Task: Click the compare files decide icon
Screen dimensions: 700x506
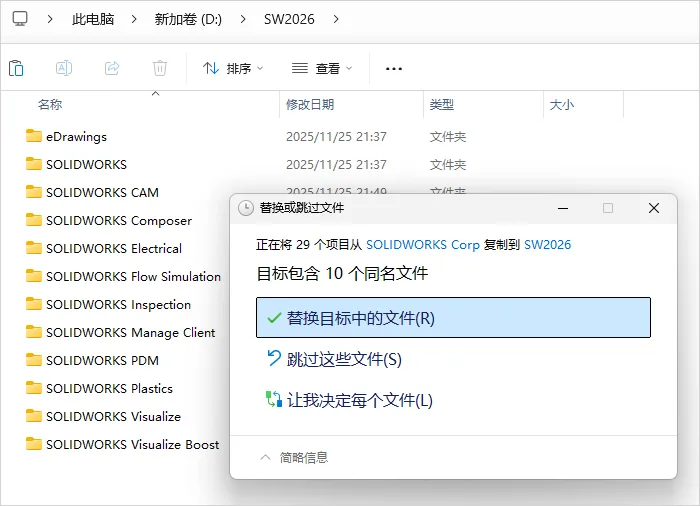Action: coord(274,399)
